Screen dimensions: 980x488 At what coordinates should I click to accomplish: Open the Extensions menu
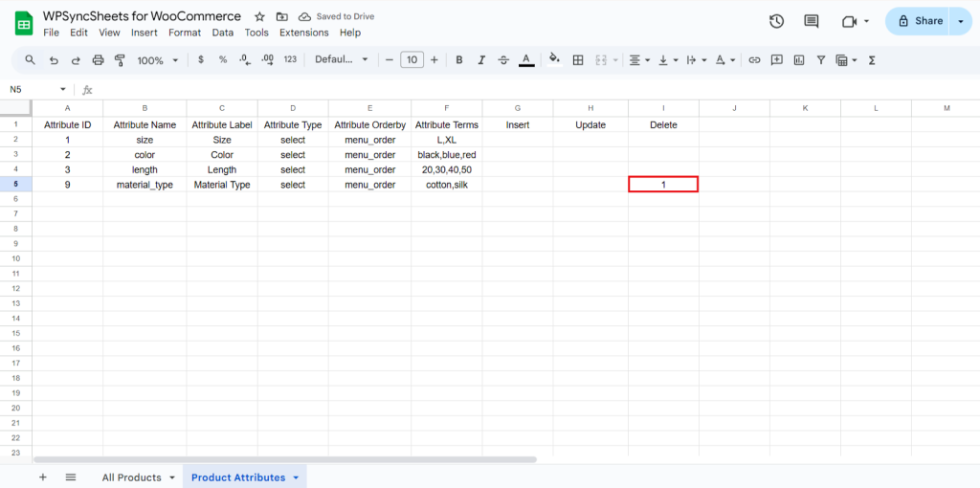(x=303, y=33)
